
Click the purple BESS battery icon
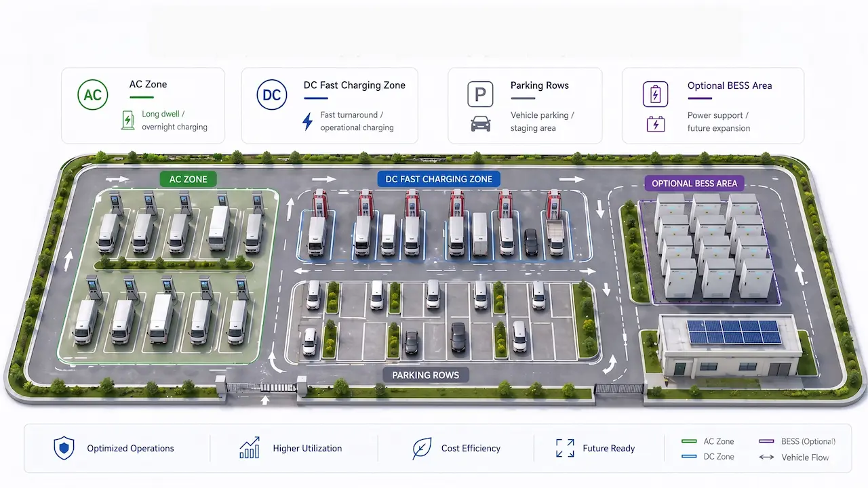[x=655, y=94]
